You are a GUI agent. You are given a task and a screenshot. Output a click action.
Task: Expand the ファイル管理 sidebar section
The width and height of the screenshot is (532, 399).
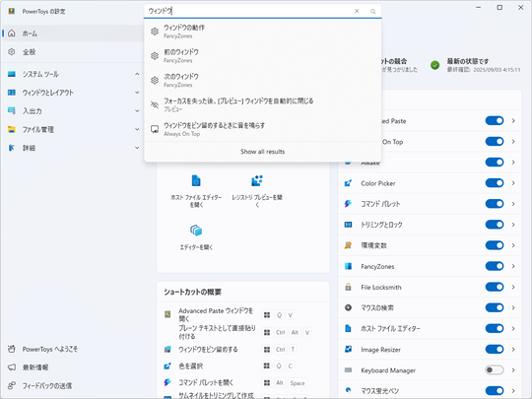point(137,129)
